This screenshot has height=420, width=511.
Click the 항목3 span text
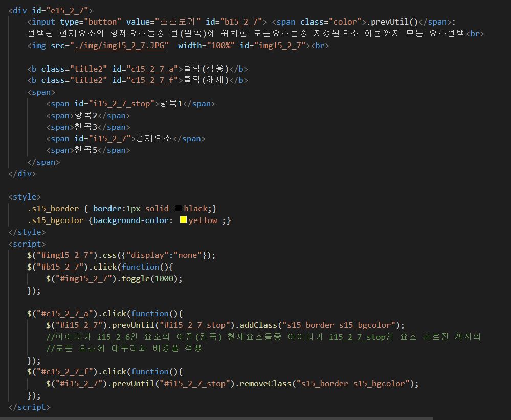point(86,127)
